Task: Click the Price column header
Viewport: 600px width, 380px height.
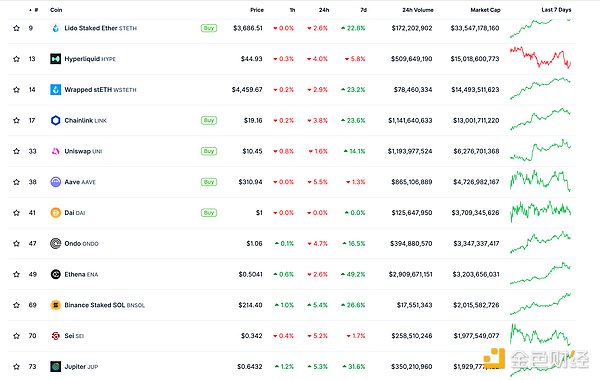Action: [x=257, y=10]
